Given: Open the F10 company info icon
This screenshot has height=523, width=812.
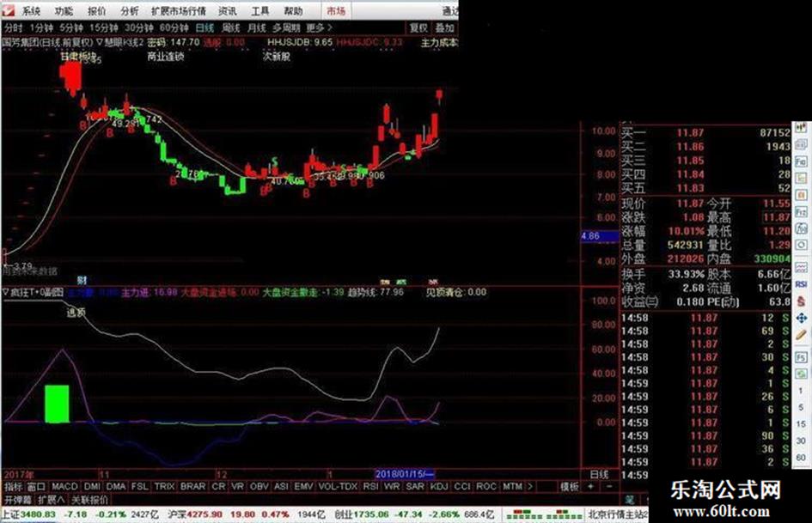Looking at the screenshot, I should 802,161.
